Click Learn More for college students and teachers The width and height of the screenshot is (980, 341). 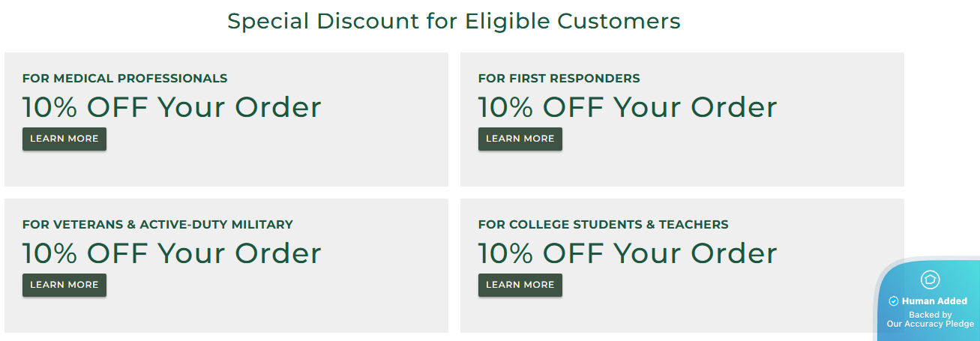click(x=520, y=285)
